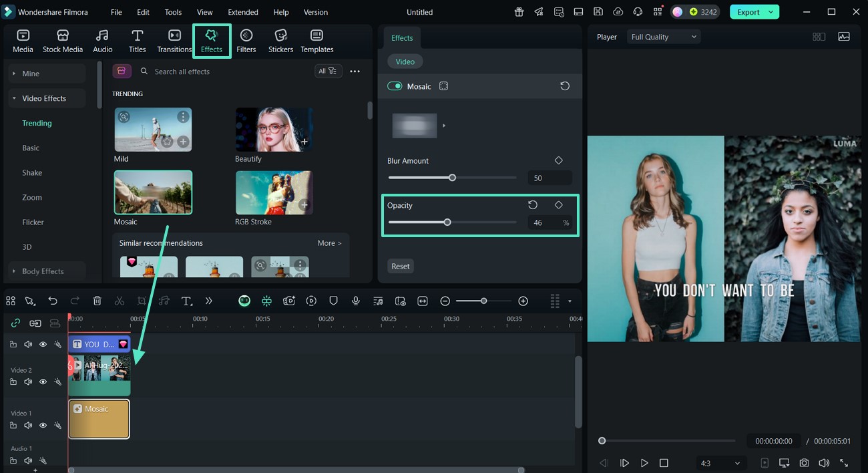This screenshot has width=868, height=473.
Task: Click the Blur Amount slider handle
Action: point(452,178)
